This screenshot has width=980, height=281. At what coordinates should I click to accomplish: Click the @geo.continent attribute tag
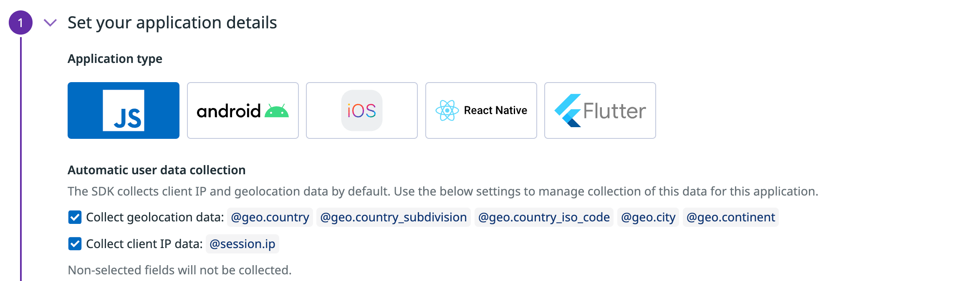pos(730,217)
